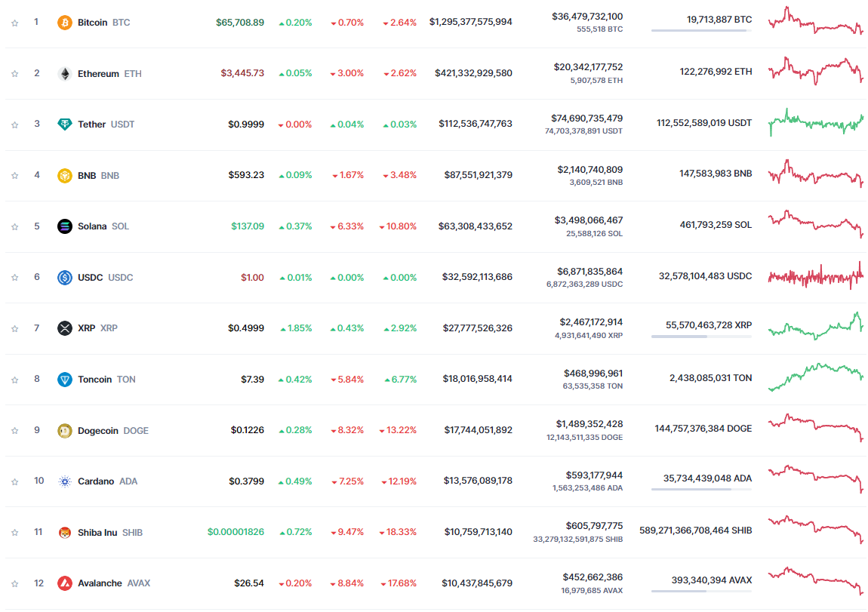Click the Avalanche watchlist star
Image resolution: width=868 pixels, height=612 pixels.
(15, 583)
